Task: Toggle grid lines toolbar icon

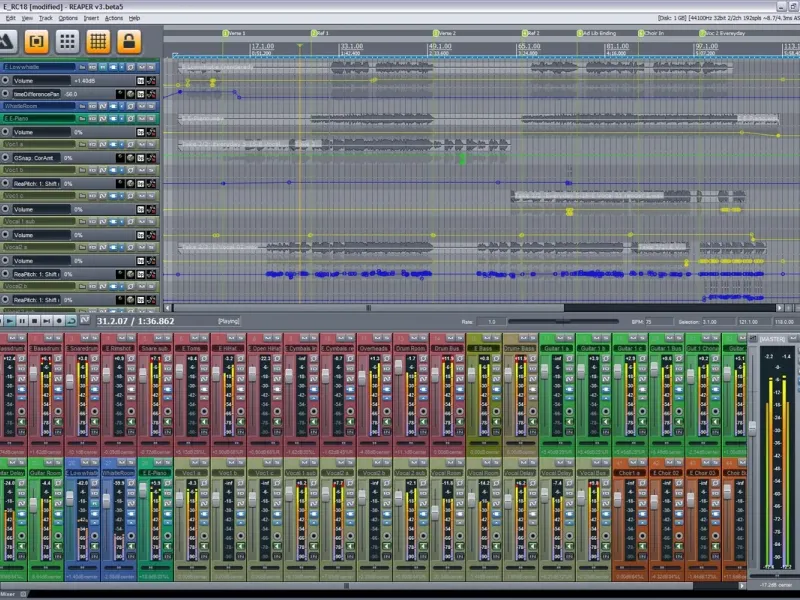Action: 98,41
